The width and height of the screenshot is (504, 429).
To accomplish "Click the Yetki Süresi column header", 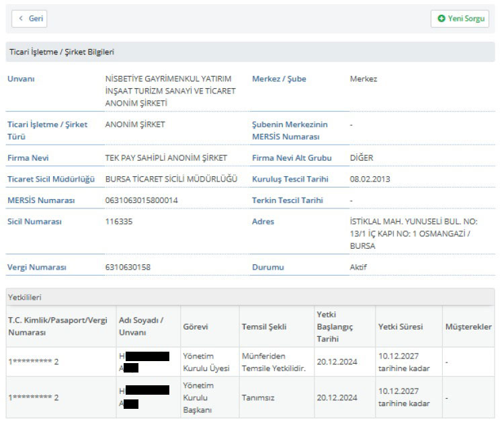I will [x=401, y=327].
